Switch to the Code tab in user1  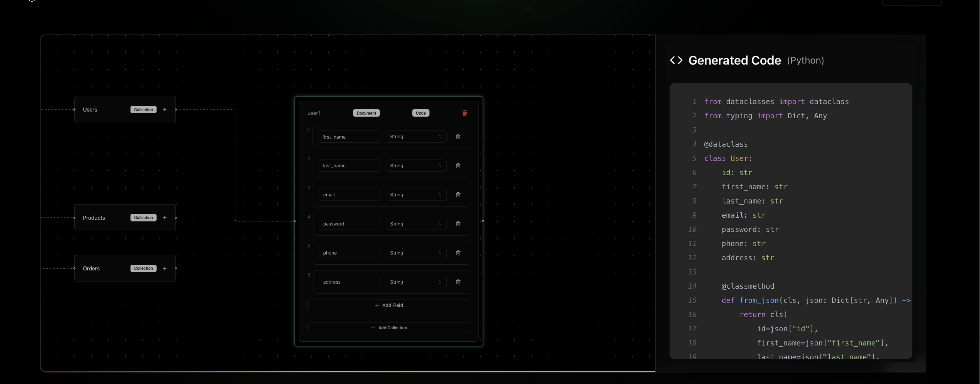[x=420, y=113]
